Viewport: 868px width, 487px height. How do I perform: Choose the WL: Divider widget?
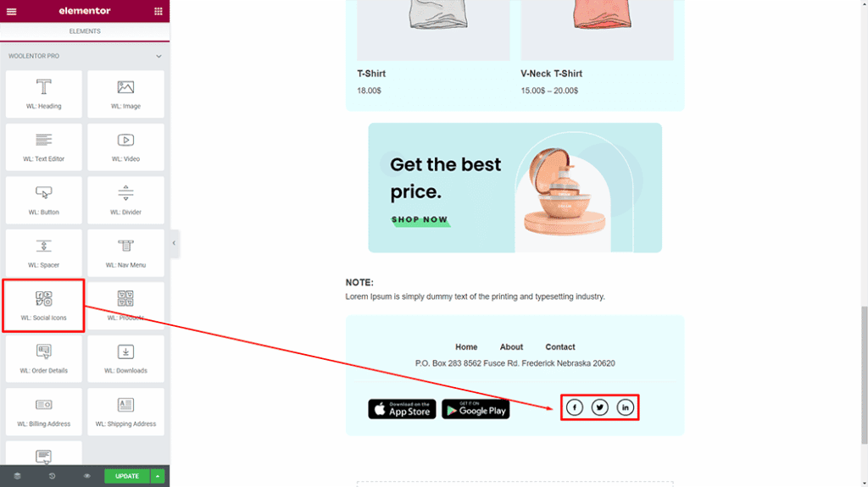125,201
